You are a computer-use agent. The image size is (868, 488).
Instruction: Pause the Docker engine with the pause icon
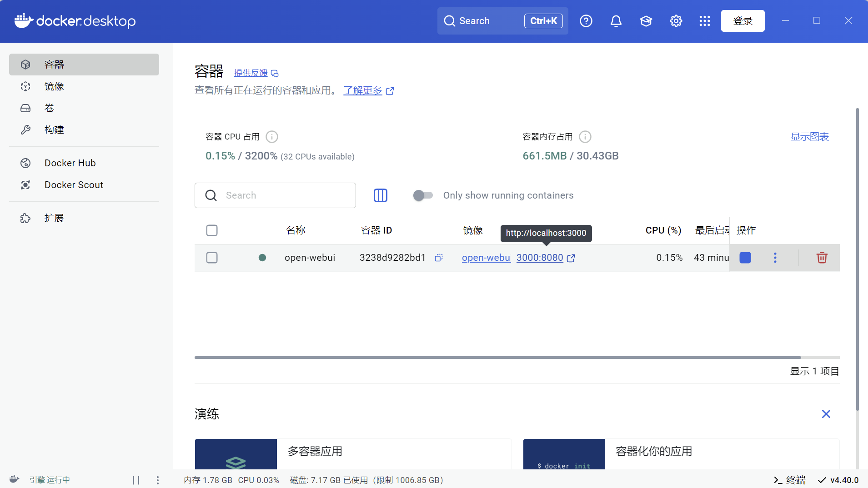135,480
